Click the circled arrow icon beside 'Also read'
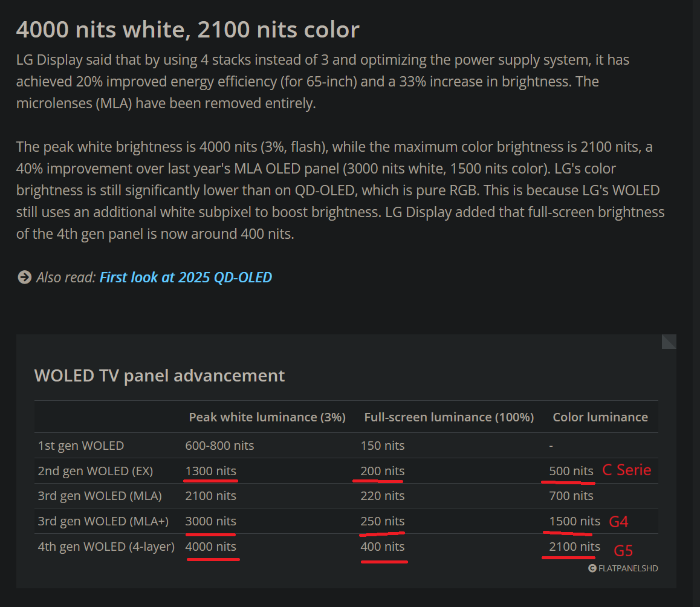This screenshot has height=607, width=700. coord(24,278)
